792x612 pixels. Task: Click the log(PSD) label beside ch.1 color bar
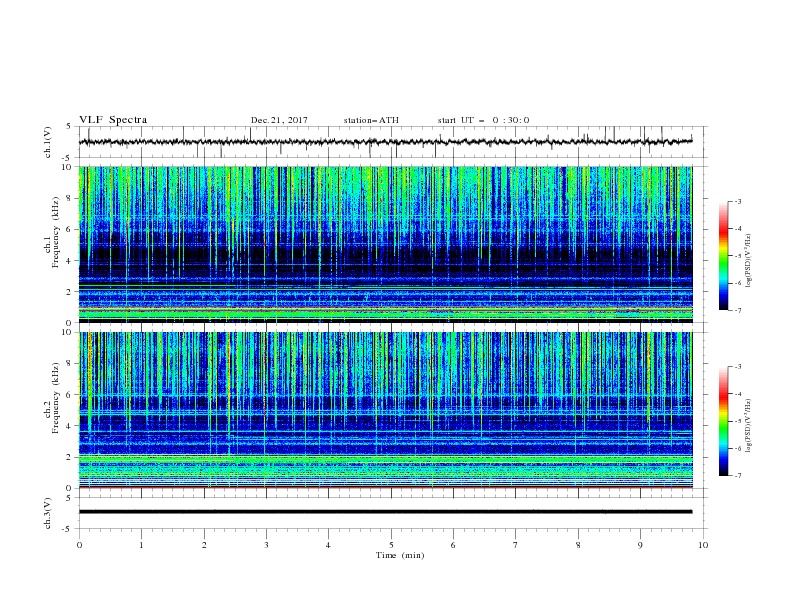click(x=749, y=261)
